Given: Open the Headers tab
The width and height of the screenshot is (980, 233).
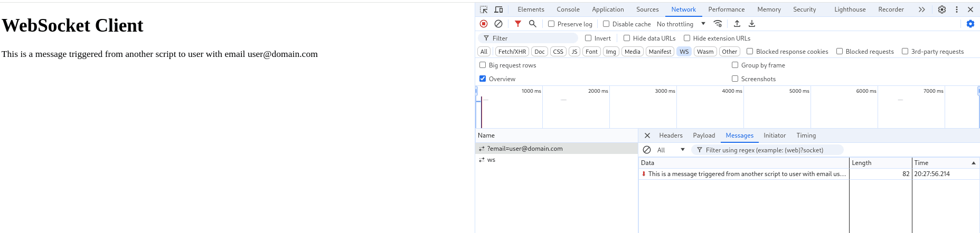Looking at the screenshot, I should [x=671, y=135].
